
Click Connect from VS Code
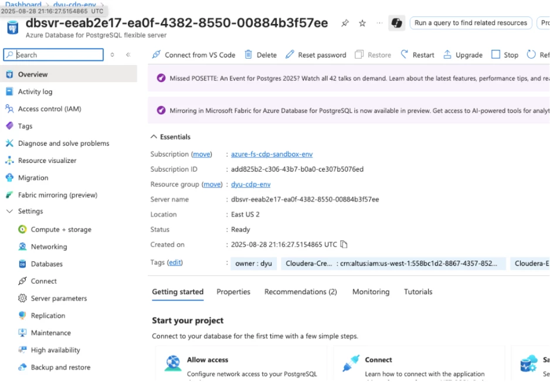[193, 54]
